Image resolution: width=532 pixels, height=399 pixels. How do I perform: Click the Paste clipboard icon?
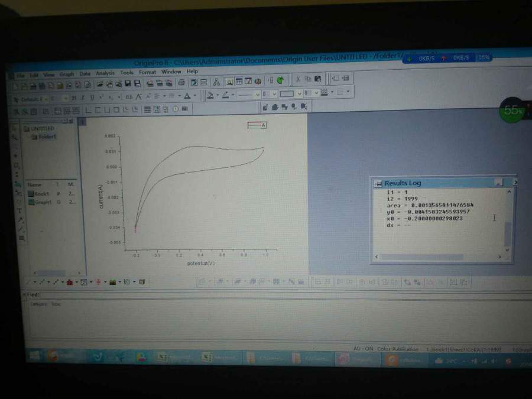(x=317, y=79)
